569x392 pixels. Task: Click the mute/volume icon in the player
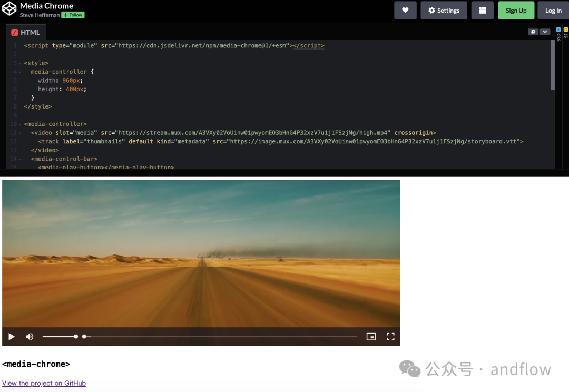click(x=30, y=336)
